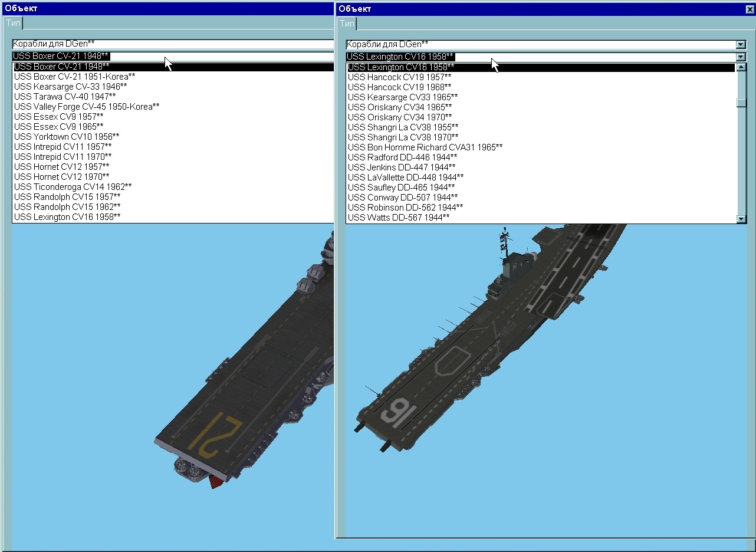Choose USS Hancock CV19 1957** from the list
This screenshot has height=552, width=756.
pyautogui.click(x=541, y=77)
